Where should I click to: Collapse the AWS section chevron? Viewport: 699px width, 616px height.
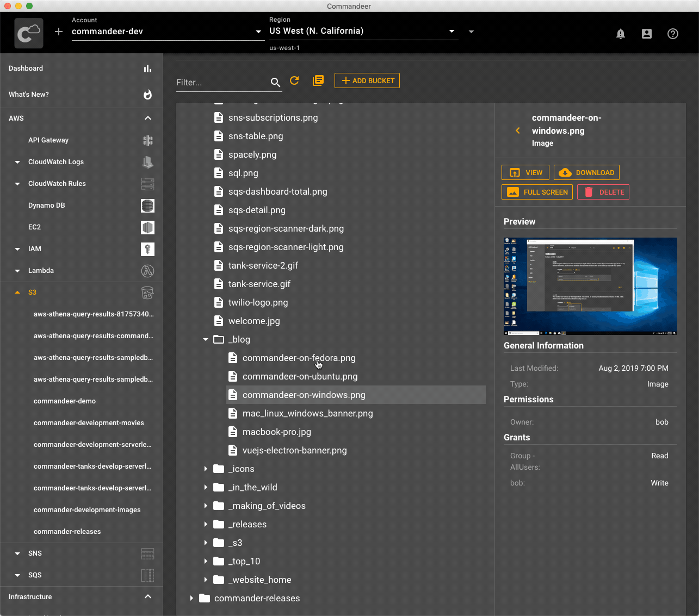pyautogui.click(x=148, y=118)
